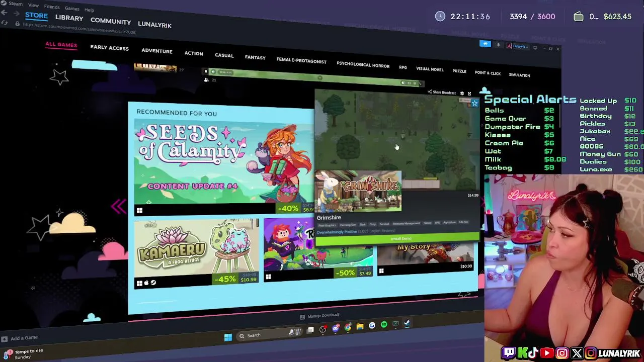644x362 pixels.
Task: Open broadcast settings gear
Action: click(x=462, y=94)
